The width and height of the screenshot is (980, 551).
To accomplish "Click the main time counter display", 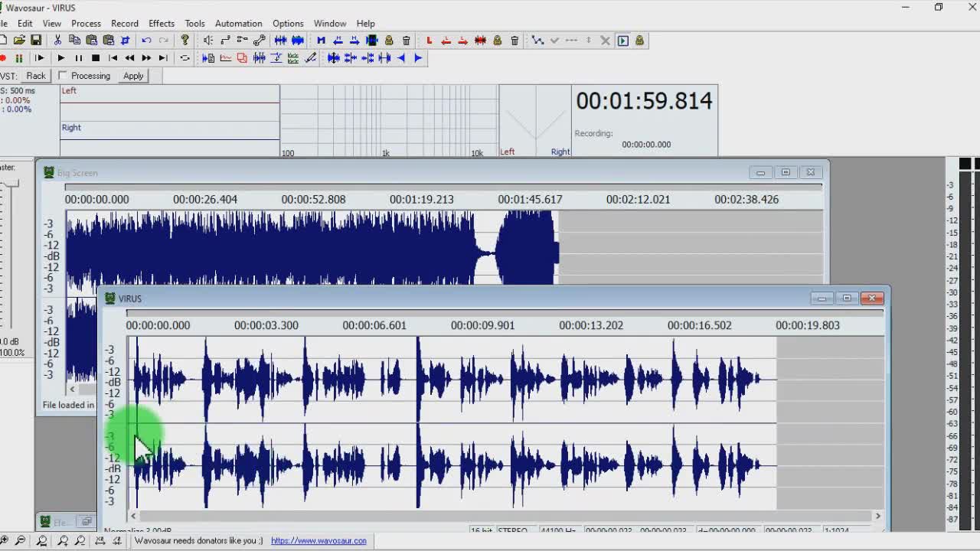I will pyautogui.click(x=644, y=101).
